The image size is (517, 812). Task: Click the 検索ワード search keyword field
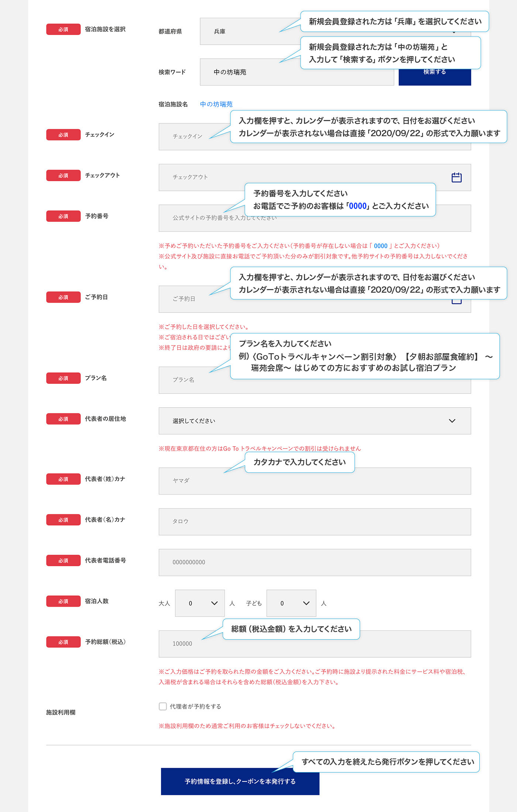pyautogui.click(x=297, y=72)
